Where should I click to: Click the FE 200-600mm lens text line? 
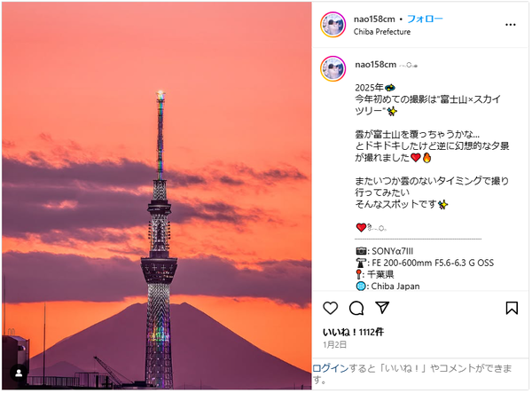coord(425,263)
